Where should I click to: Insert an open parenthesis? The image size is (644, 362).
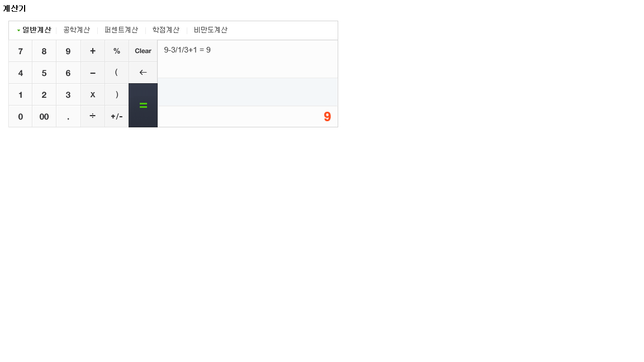(117, 73)
